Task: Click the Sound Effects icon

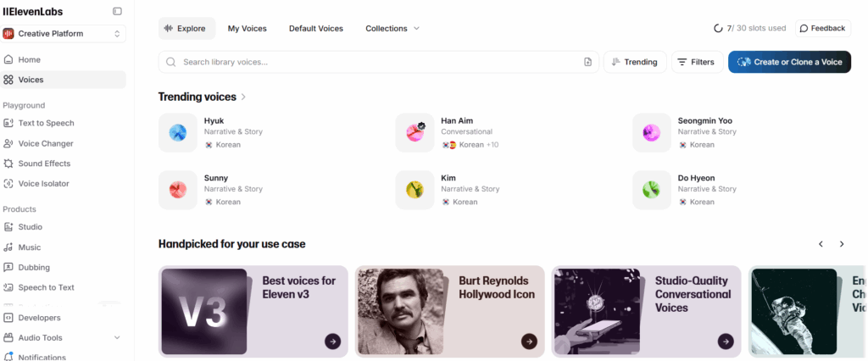Action: pyautogui.click(x=8, y=164)
